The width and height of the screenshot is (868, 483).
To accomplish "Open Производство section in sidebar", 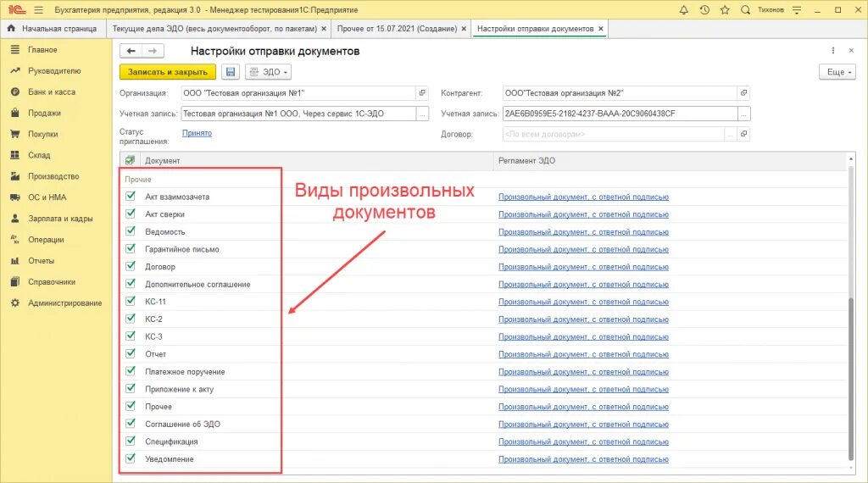I will pyautogui.click(x=53, y=176).
